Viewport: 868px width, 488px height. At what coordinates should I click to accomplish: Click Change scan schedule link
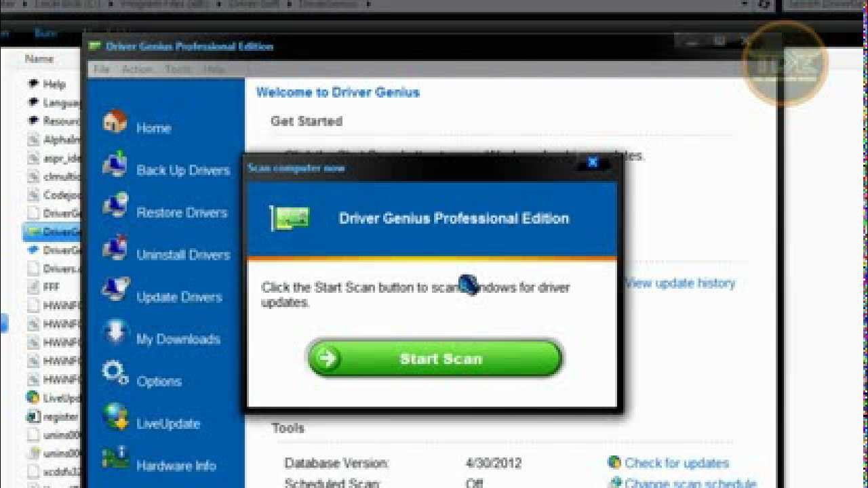pyautogui.click(x=690, y=483)
